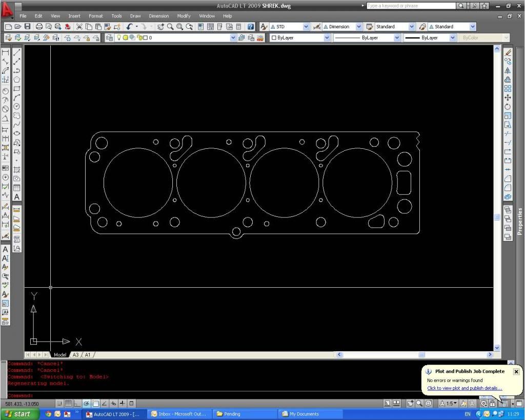Toggle Quick Properties in status bar
525x420 pixels.
click(132, 404)
